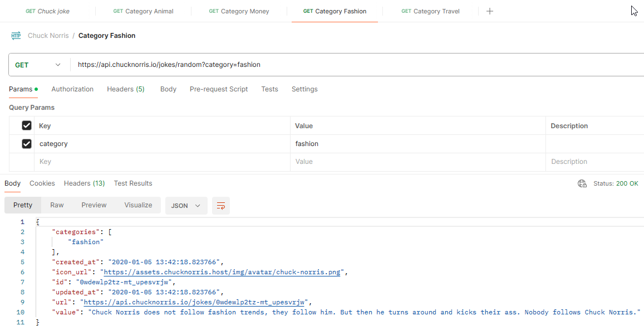The width and height of the screenshot is (644, 335).
Task: Click the "updated_at" key on line 8
Action: pyautogui.click(x=76, y=292)
